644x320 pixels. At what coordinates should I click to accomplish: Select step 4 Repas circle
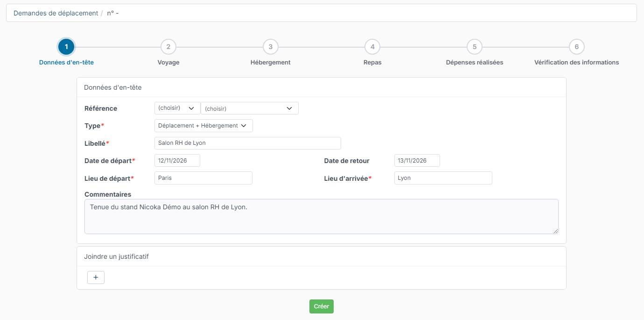(x=372, y=47)
